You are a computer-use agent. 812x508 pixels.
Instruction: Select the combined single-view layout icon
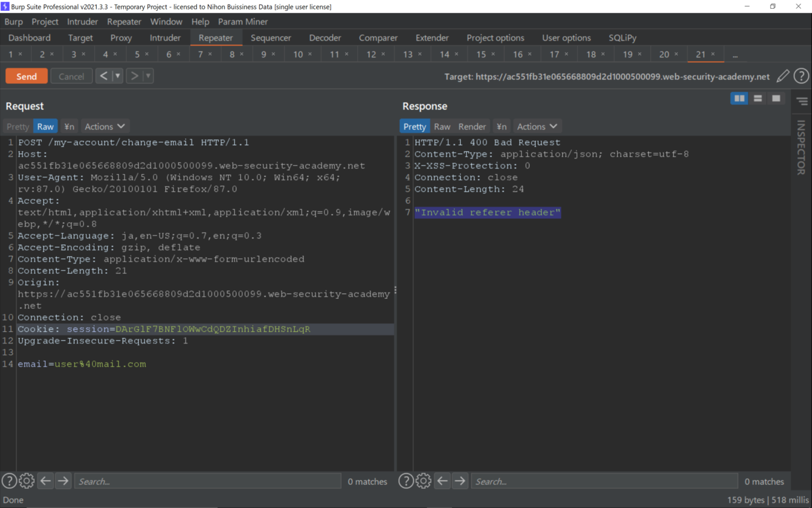[776, 98]
